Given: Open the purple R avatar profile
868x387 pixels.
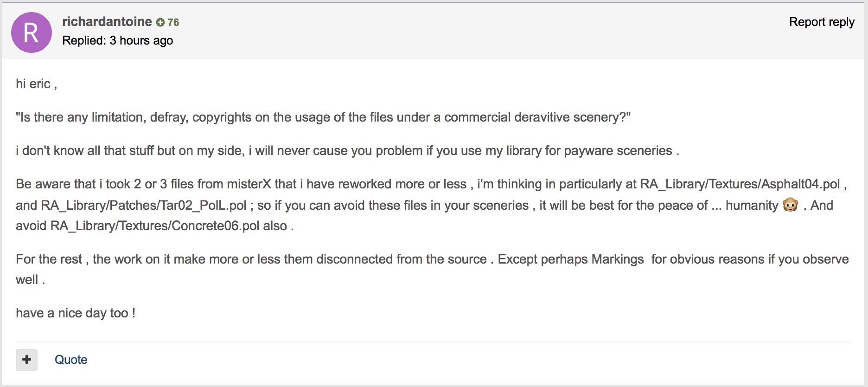Looking at the screenshot, I should click(x=31, y=32).
